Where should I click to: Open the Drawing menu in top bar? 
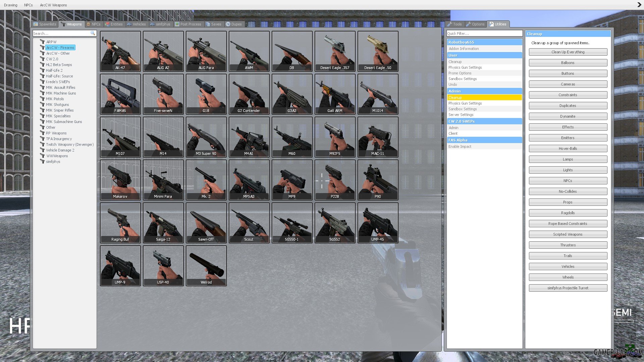coord(11,5)
